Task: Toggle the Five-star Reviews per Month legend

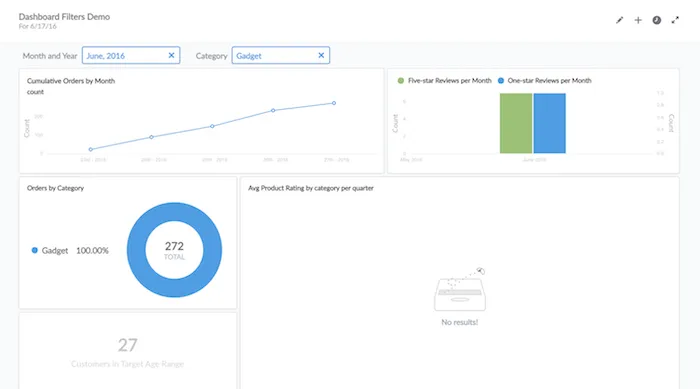Action: 444,80
